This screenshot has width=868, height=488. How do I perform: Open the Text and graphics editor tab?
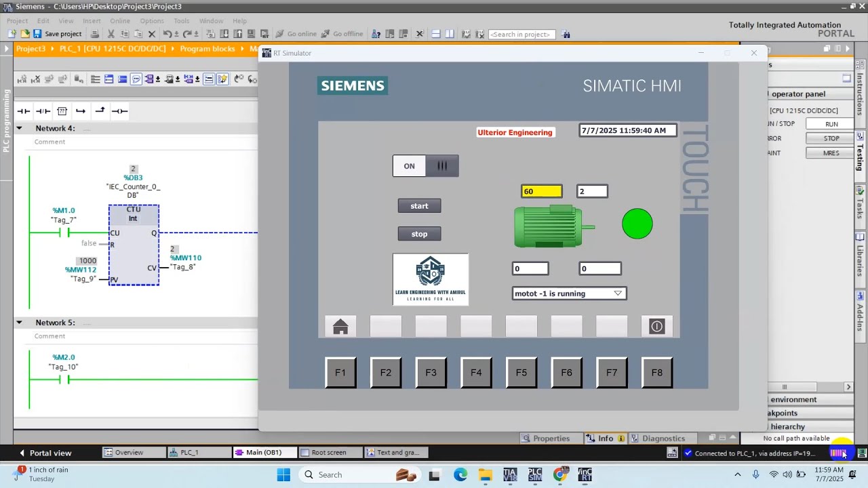397,453
